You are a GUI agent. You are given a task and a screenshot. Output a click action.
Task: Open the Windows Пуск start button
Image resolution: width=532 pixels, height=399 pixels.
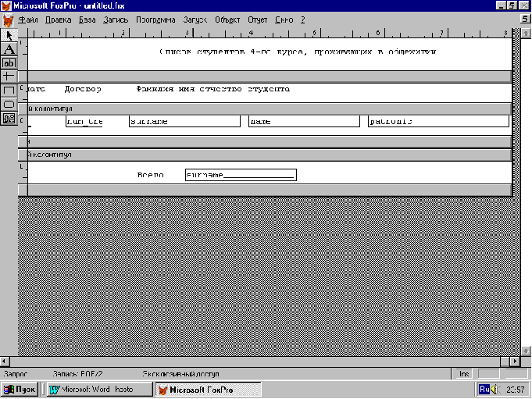pos(20,390)
